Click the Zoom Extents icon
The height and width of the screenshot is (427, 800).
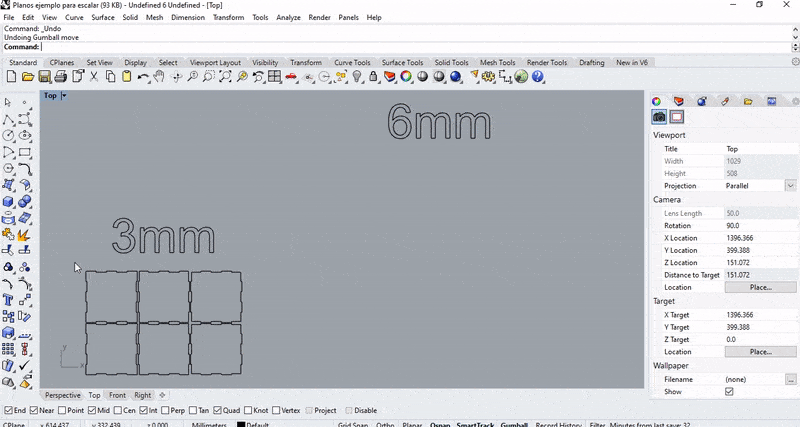(x=225, y=77)
